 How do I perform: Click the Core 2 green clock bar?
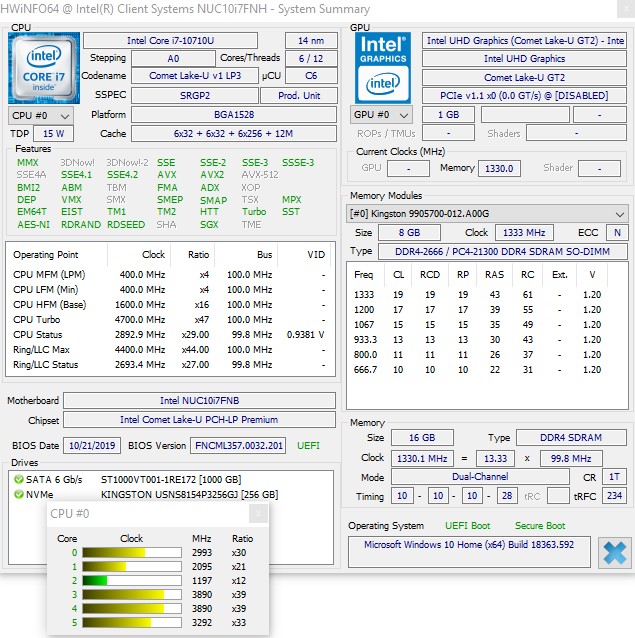(132, 581)
